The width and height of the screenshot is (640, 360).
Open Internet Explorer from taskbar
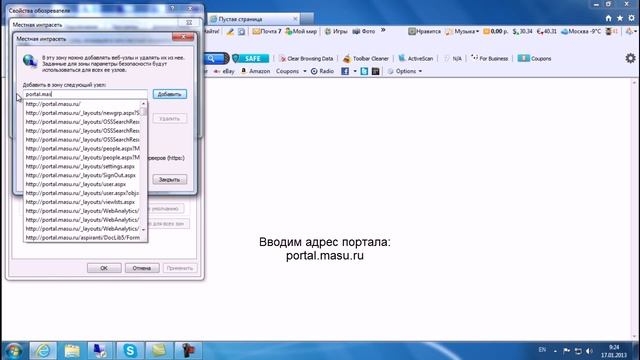coord(43,351)
